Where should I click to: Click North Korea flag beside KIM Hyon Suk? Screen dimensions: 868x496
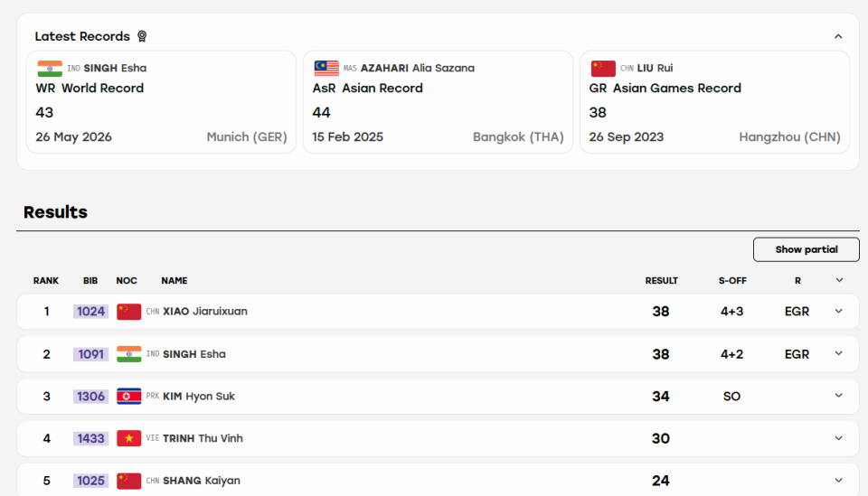coord(129,397)
